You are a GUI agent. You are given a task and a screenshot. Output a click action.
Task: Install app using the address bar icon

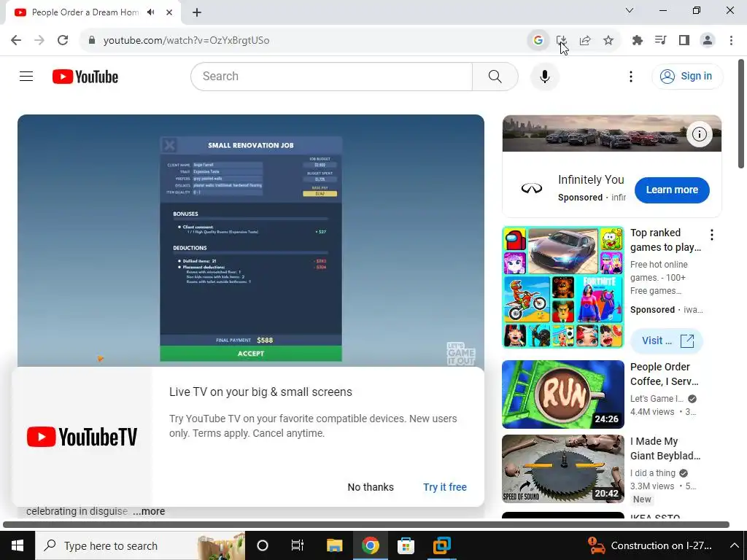[562, 40]
